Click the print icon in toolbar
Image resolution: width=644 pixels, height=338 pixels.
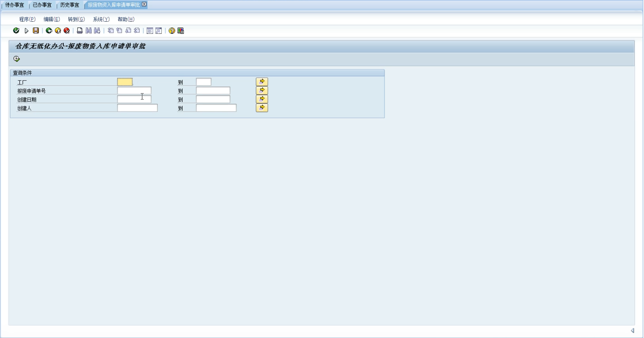pos(80,31)
